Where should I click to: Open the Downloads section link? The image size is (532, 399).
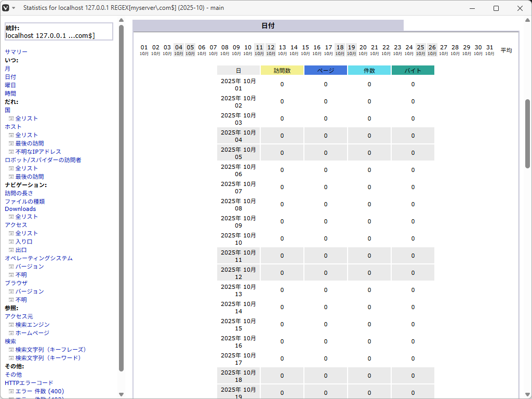20,209
